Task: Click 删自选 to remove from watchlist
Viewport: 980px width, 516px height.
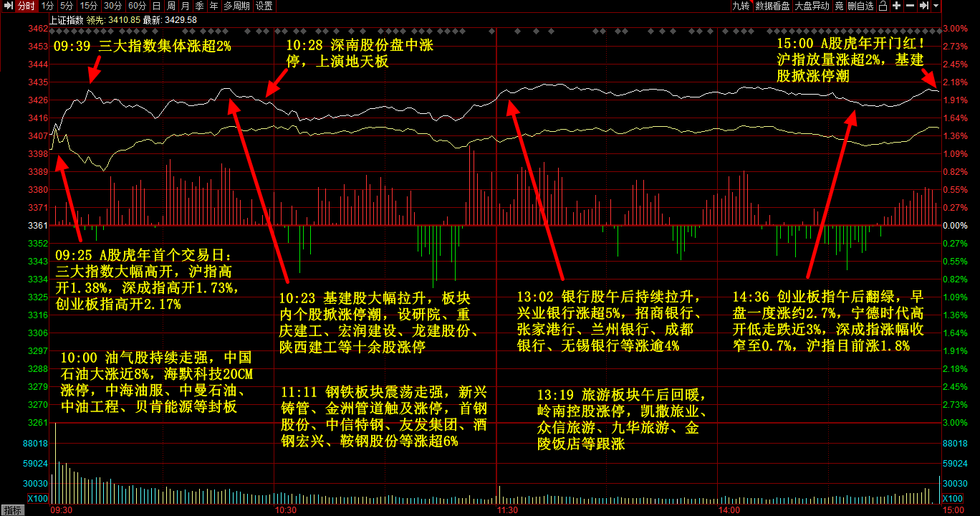Action: coord(860,6)
